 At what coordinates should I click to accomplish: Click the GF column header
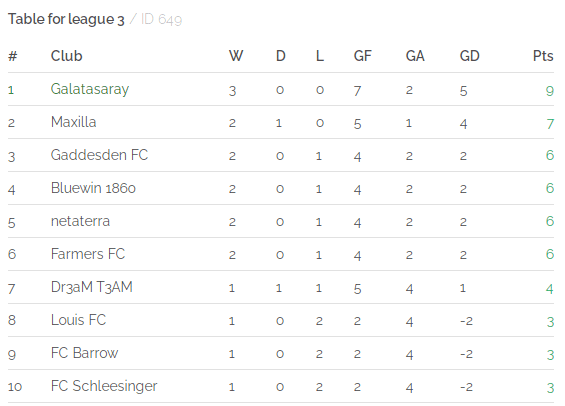click(362, 56)
